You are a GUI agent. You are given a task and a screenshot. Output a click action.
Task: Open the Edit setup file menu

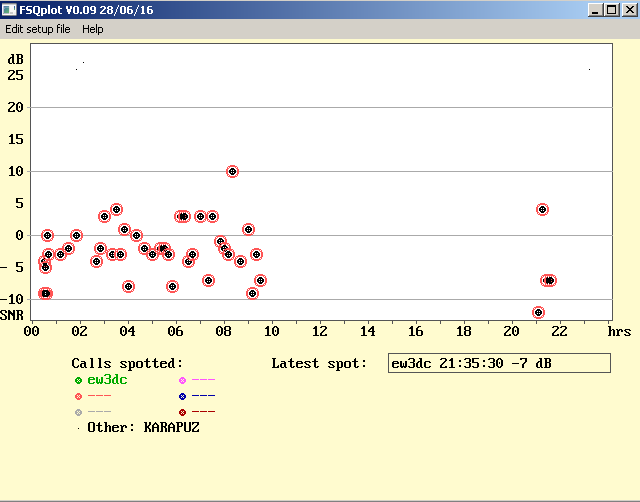[x=38, y=29]
